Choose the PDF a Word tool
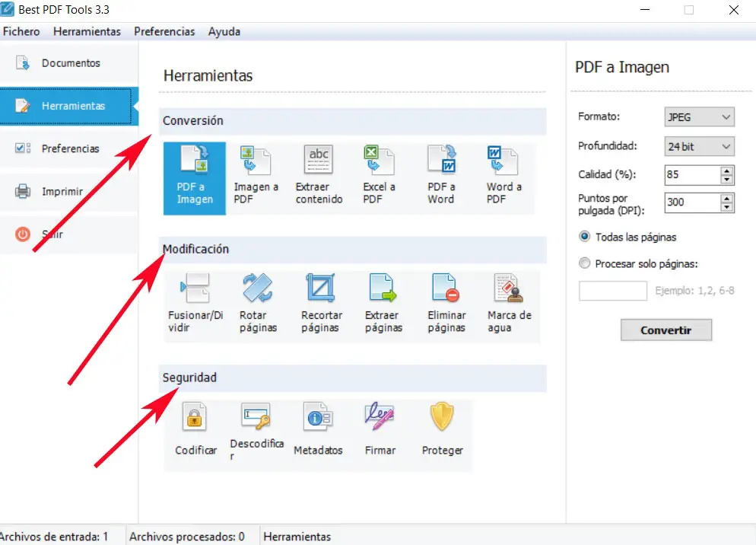Image resolution: width=756 pixels, height=545 pixels. [441, 176]
